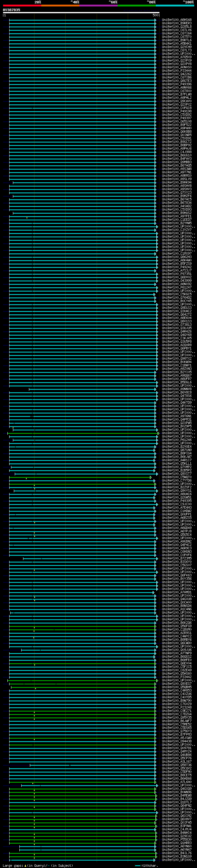Select hit label UniRef100_A7E4H3
The height and width of the screenshot is (868, 197).
point(177,508)
